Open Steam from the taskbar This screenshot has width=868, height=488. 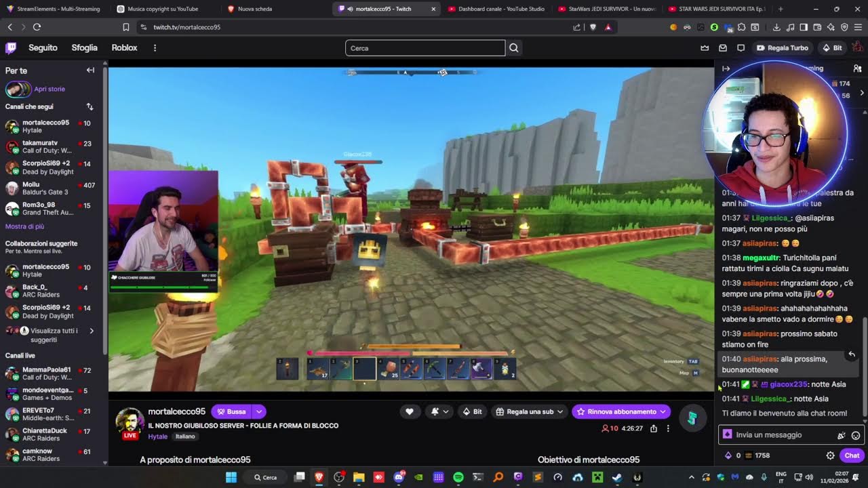click(617, 477)
